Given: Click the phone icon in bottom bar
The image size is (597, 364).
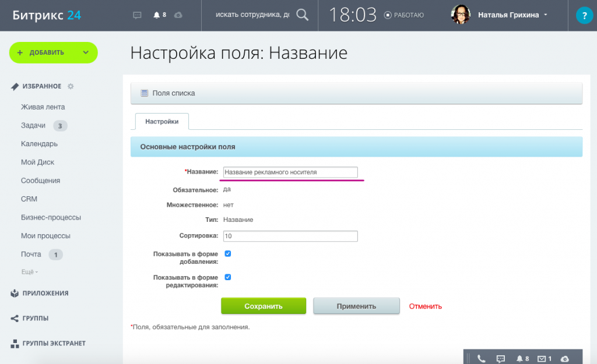Looking at the screenshot, I should point(481,358).
